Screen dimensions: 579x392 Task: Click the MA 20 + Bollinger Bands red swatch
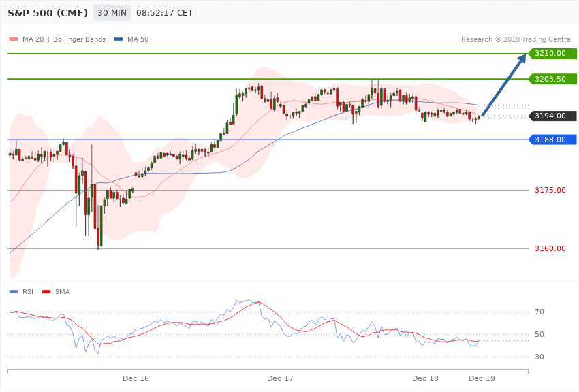click(x=14, y=39)
